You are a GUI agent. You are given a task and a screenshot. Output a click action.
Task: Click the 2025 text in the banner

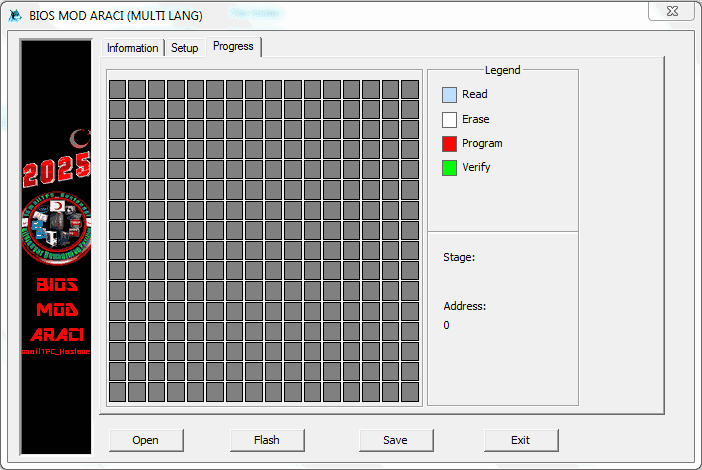pyautogui.click(x=56, y=170)
